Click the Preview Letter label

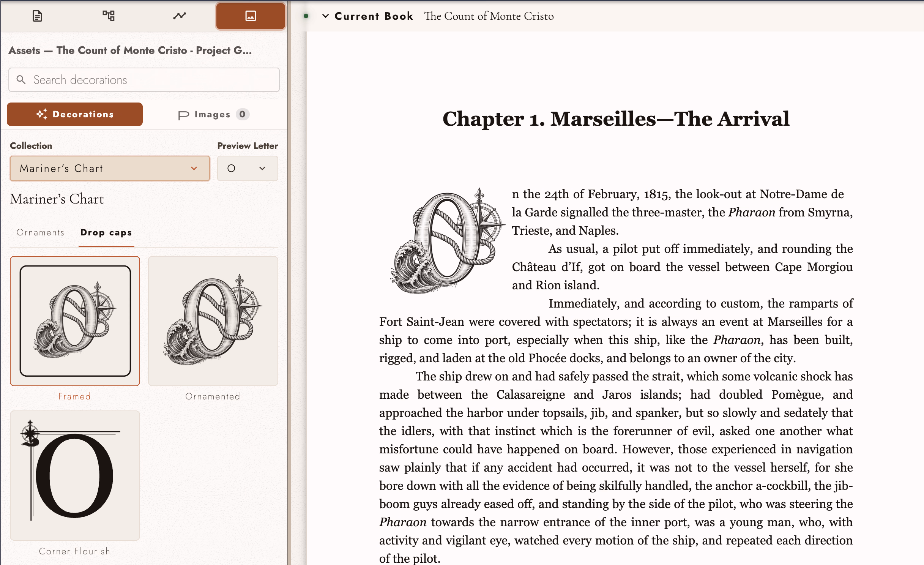[x=248, y=146]
